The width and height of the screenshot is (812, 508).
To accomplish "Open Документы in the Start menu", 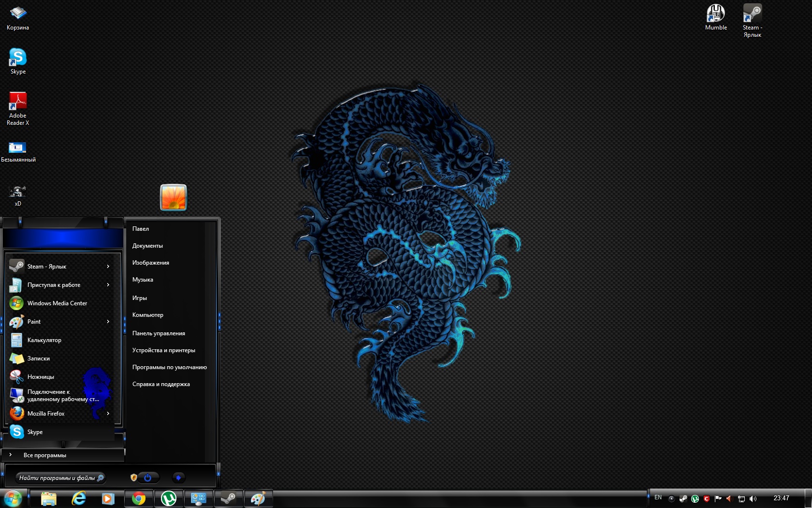I will [147, 246].
